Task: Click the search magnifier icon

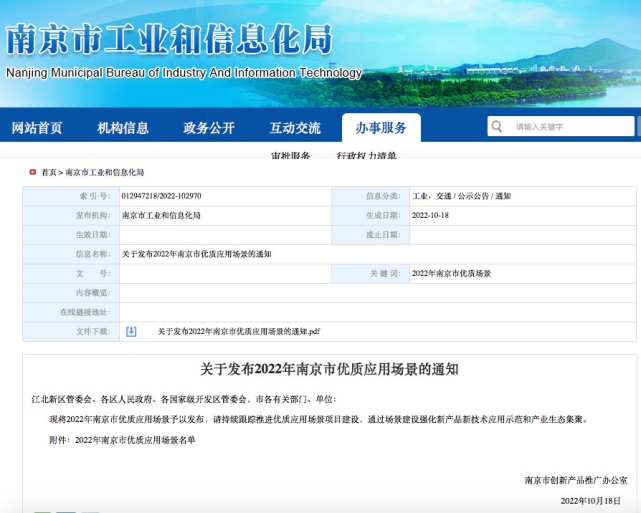Action: [497, 126]
